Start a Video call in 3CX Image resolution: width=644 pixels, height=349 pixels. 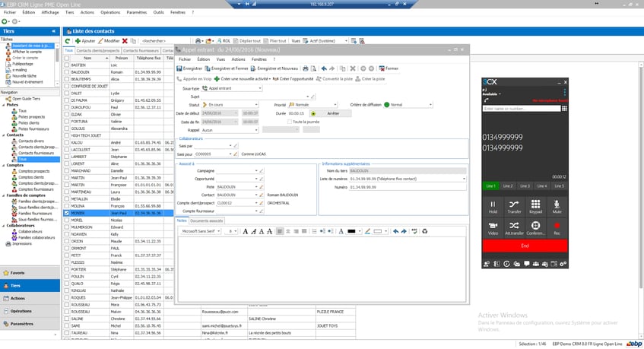(x=493, y=228)
